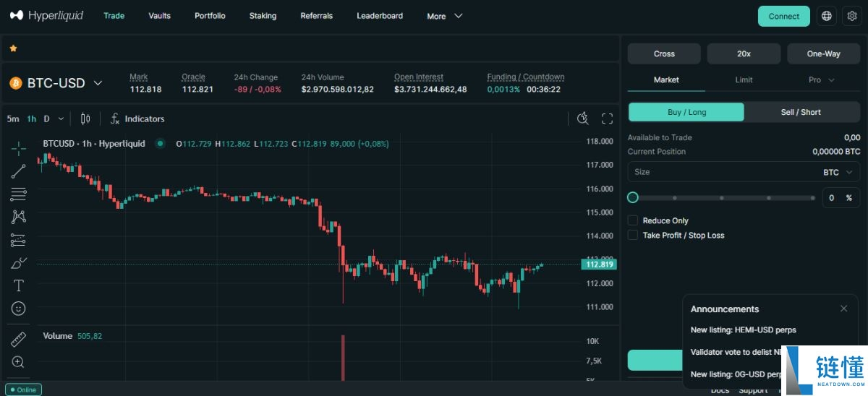Viewport: 868px width, 396px height.
Task: Change position mode via One-Way button
Action: coord(823,53)
